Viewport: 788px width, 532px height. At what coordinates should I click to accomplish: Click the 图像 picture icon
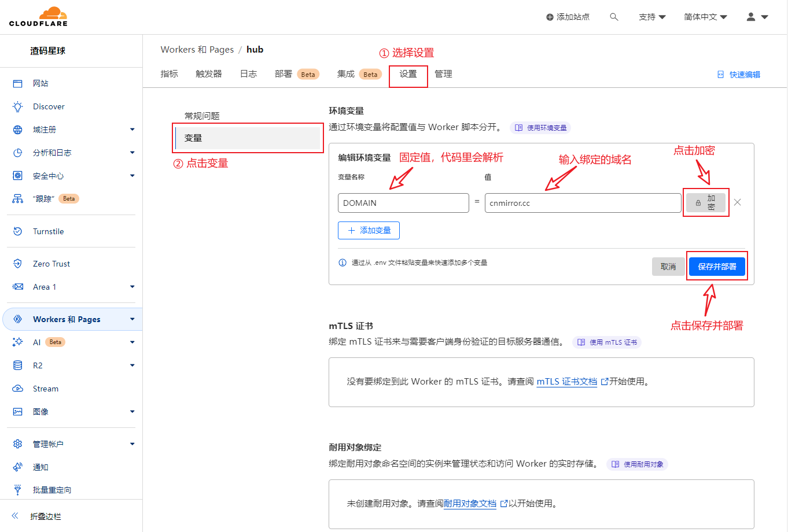click(18, 412)
